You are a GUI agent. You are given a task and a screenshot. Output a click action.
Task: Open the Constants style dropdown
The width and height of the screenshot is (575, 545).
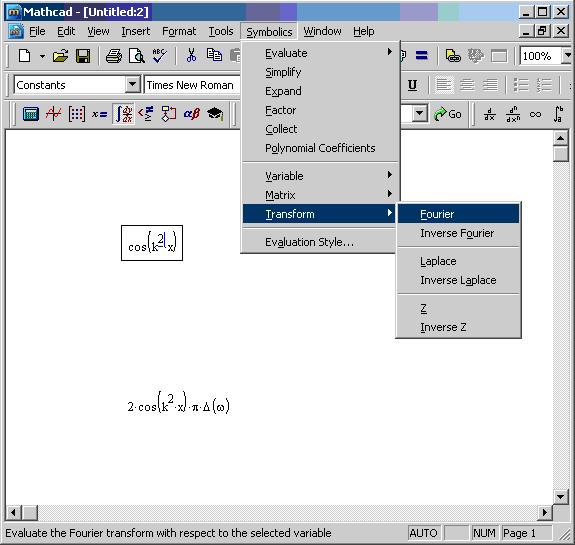click(133, 85)
